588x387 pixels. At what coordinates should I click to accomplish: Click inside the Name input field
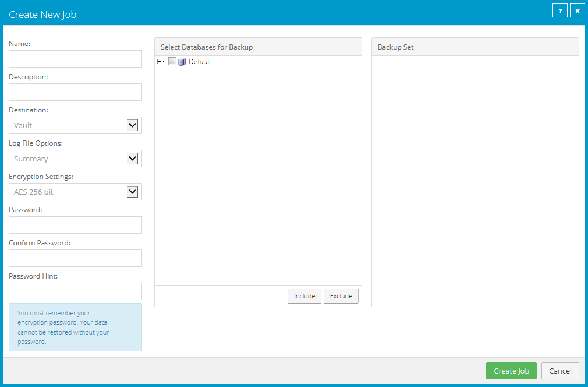75,58
